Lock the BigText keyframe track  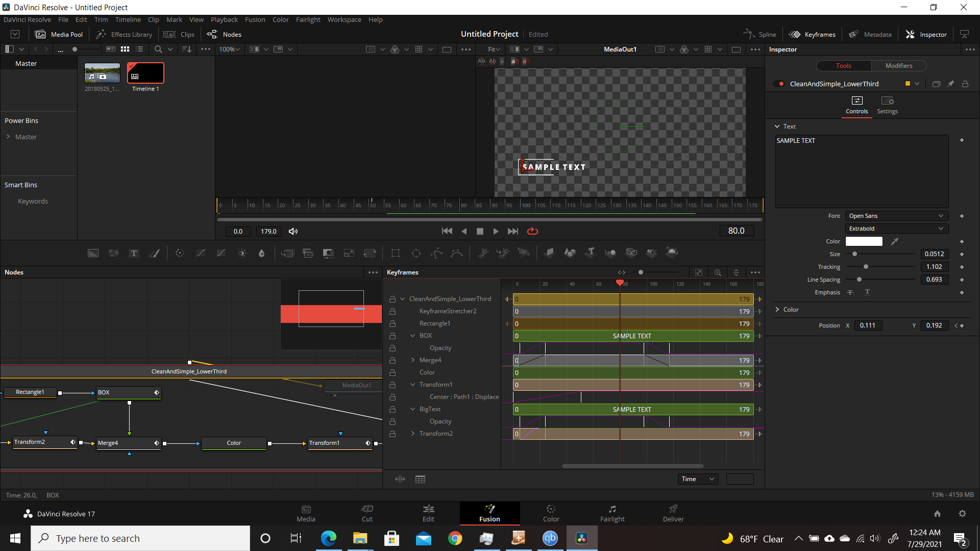coord(393,409)
